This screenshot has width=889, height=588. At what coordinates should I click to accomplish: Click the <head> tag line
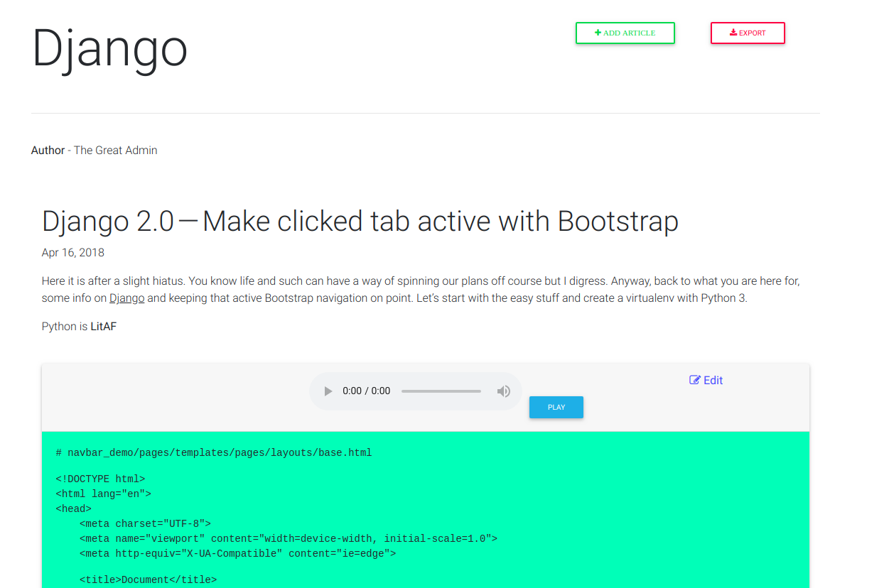coord(73,509)
